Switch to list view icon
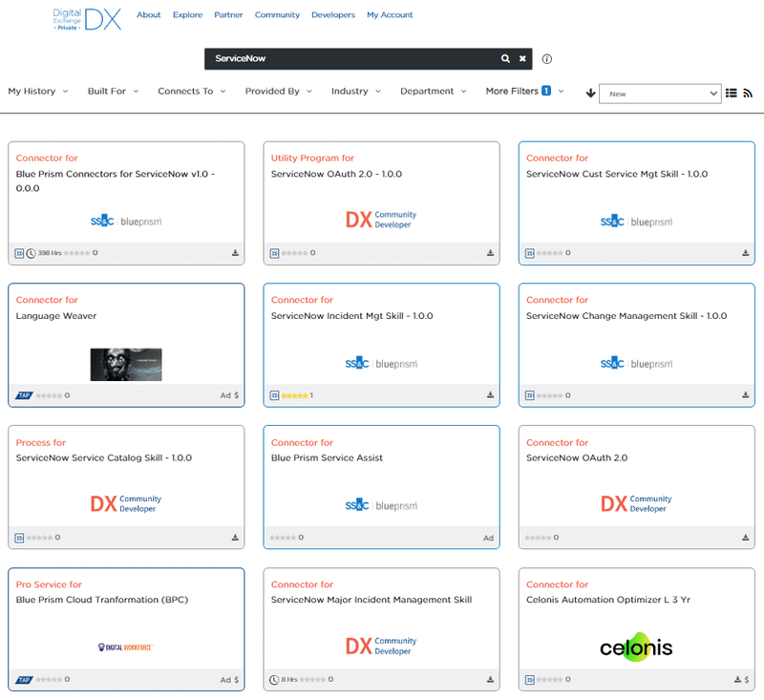The height and width of the screenshot is (700, 764). pos(731,93)
